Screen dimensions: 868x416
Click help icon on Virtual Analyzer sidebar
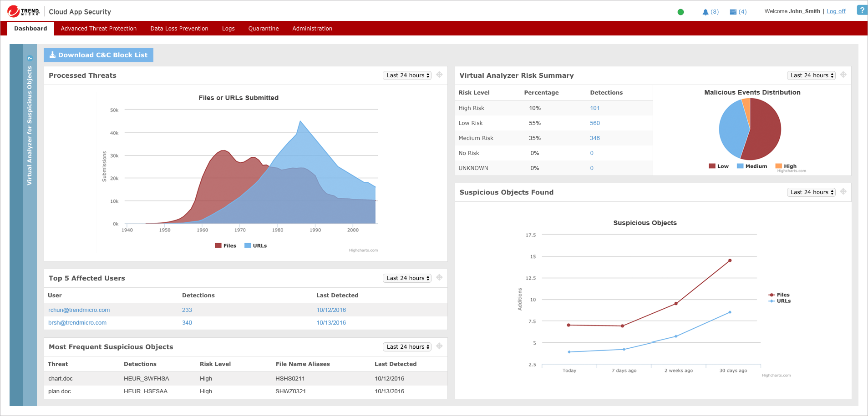point(30,58)
